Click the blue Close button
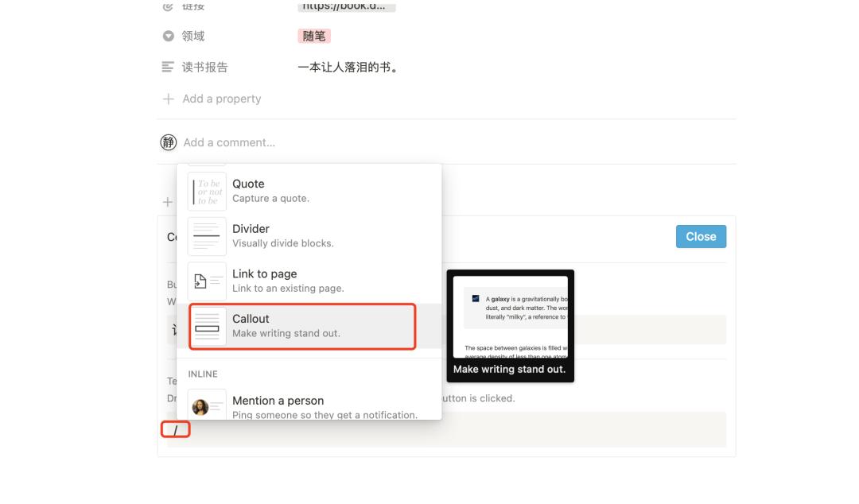Viewport: 859px width, 504px height. pyautogui.click(x=701, y=236)
